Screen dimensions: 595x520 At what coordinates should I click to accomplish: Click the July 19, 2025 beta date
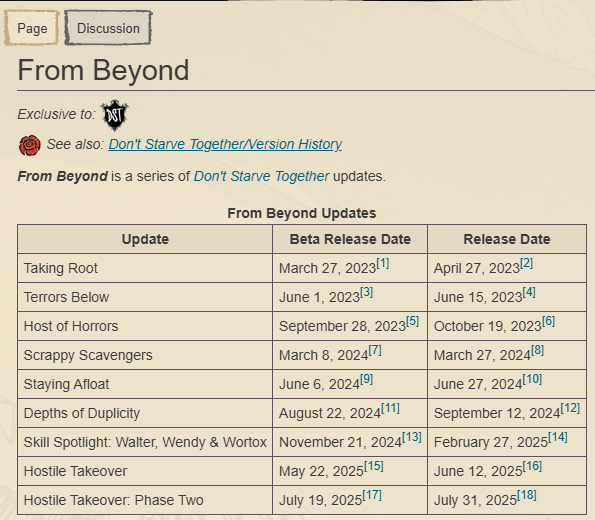coord(321,500)
